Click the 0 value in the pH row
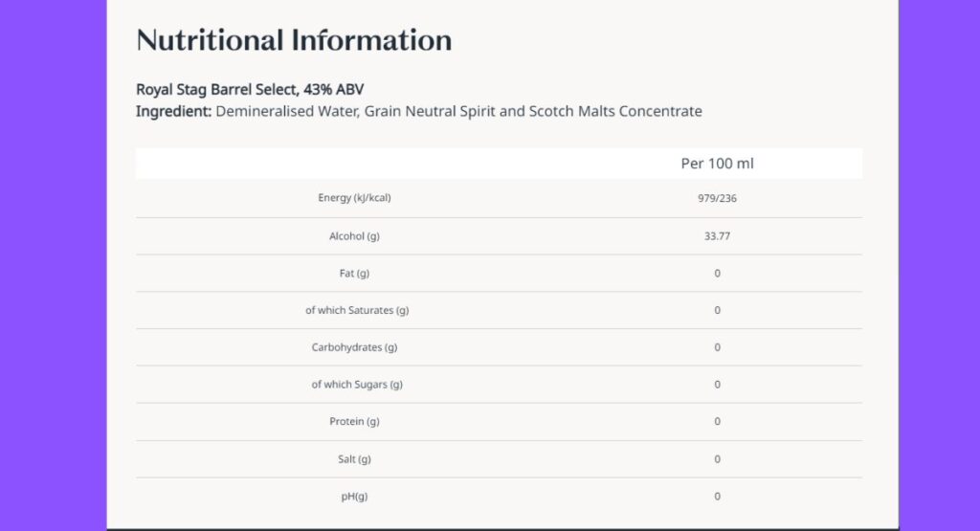 [717, 496]
